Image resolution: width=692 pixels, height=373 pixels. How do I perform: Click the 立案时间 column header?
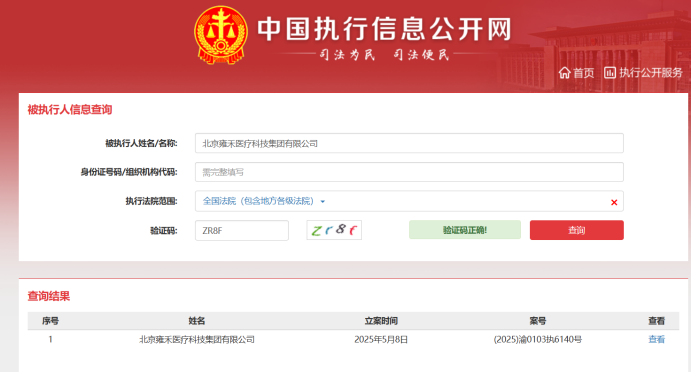coord(381,321)
